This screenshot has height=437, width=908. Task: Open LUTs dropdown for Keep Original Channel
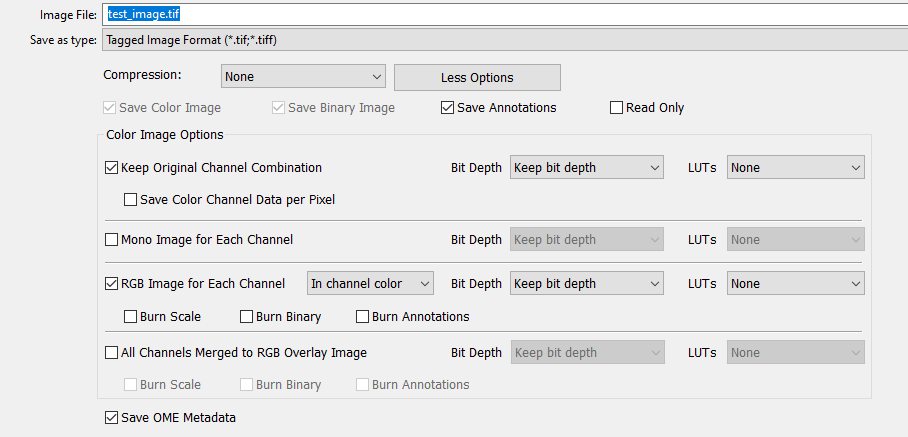click(x=795, y=168)
